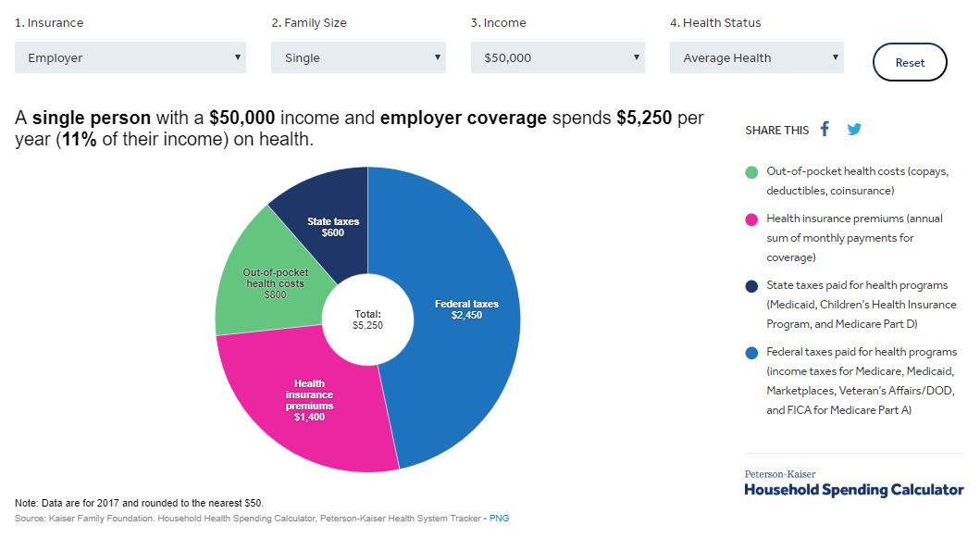The height and width of the screenshot is (551, 980).
Task: Click the '4. Health Status' label
Action: coord(715,22)
